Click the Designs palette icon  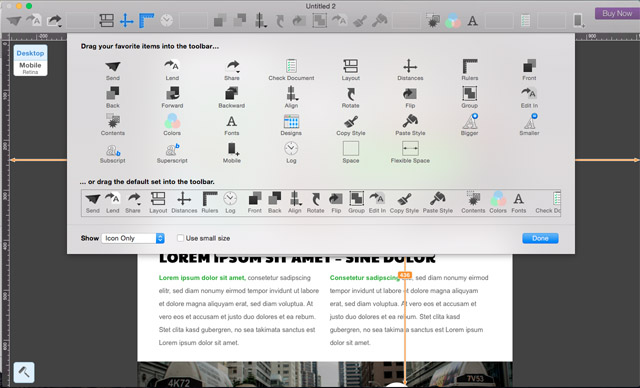coord(291,121)
